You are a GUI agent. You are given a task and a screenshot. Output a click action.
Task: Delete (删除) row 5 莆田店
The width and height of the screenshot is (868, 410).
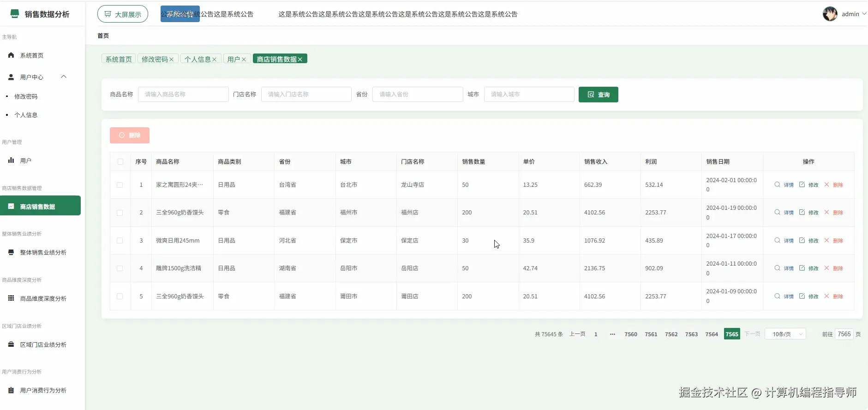coord(833,297)
